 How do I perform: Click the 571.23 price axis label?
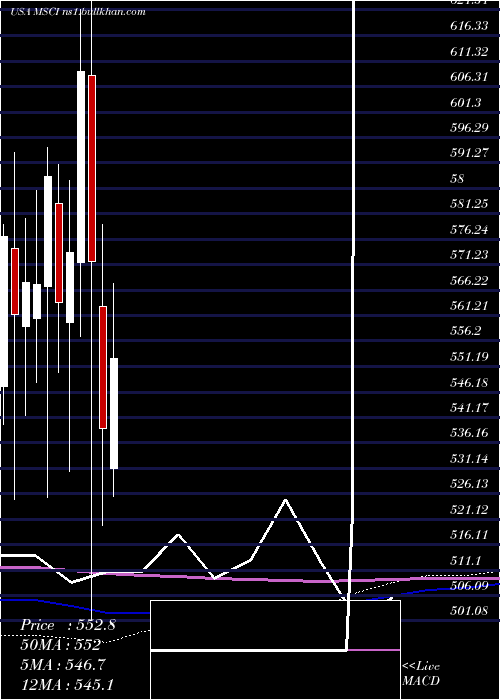pos(469,255)
